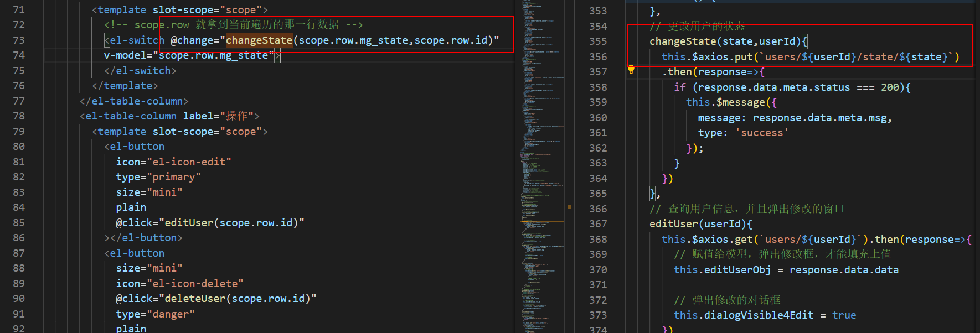980x333 pixels.
Task: Click editUser(userId){ definition on line 367
Action: tap(701, 224)
